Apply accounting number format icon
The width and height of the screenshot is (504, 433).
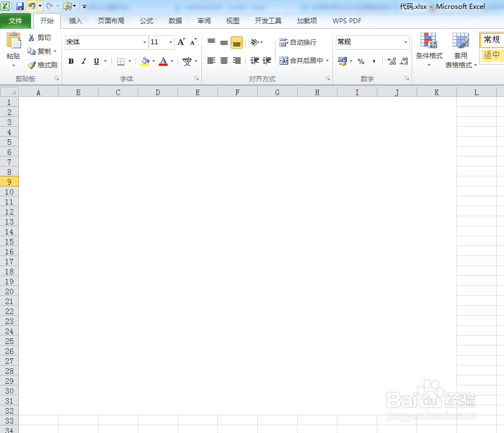coord(342,61)
